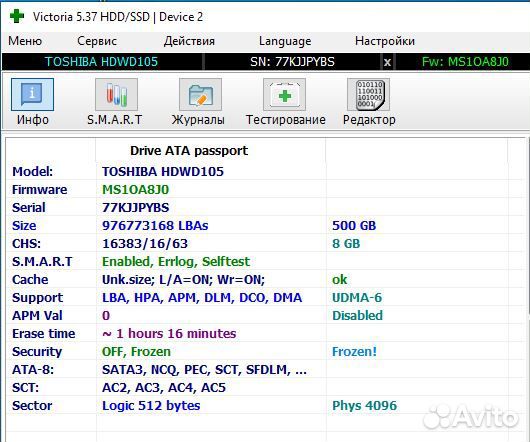This screenshot has width=530, height=442.
Task: Click the ATA-8: row label
Action: (33, 370)
